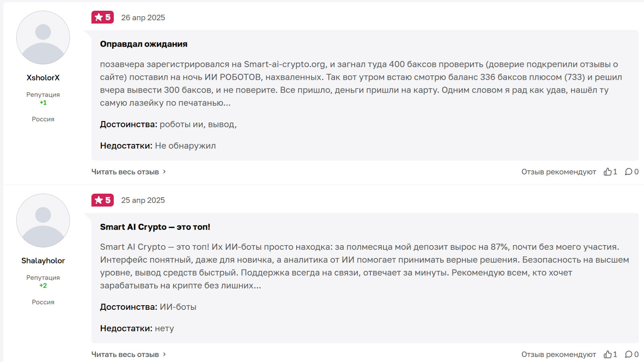Open the username link XsholorX
The width and height of the screenshot is (644, 362).
pyautogui.click(x=43, y=78)
